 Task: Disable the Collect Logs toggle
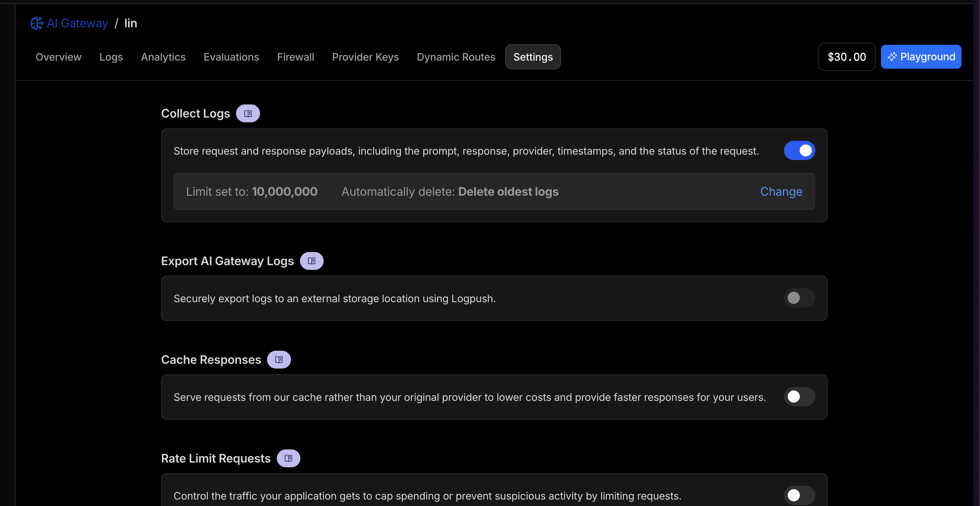click(799, 151)
